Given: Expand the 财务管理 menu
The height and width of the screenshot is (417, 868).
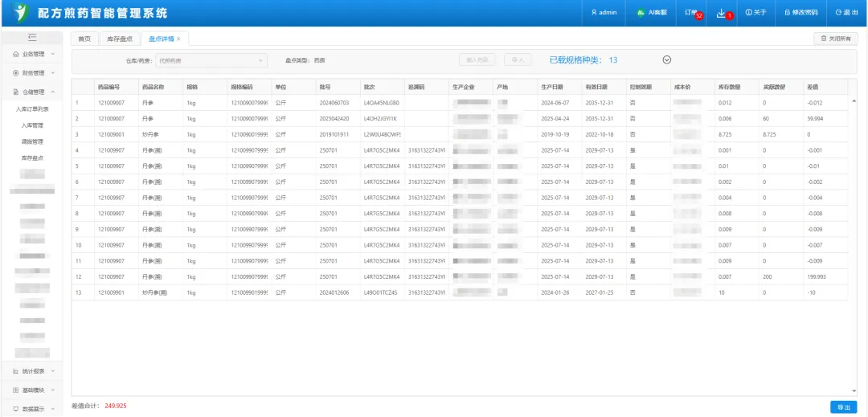Looking at the screenshot, I should click(33, 73).
